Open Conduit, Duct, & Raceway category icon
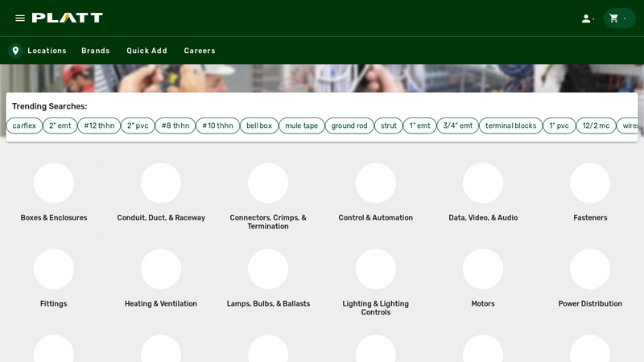 (x=161, y=183)
